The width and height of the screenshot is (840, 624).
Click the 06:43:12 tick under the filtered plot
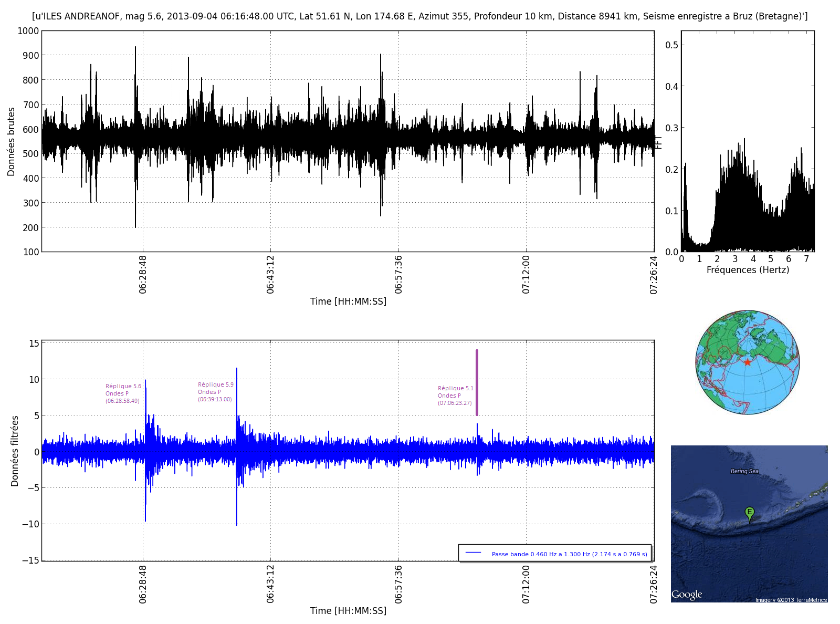pyautogui.click(x=270, y=584)
